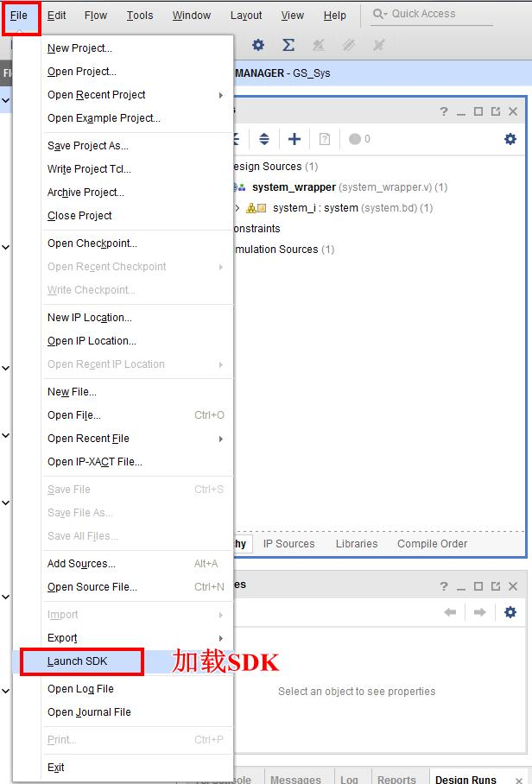532x784 pixels.
Task: Click the back arrow in the properties panel
Action: pos(450,612)
